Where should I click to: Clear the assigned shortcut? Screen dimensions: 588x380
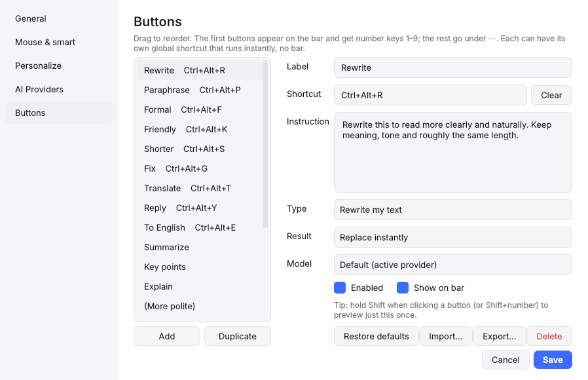pos(551,95)
